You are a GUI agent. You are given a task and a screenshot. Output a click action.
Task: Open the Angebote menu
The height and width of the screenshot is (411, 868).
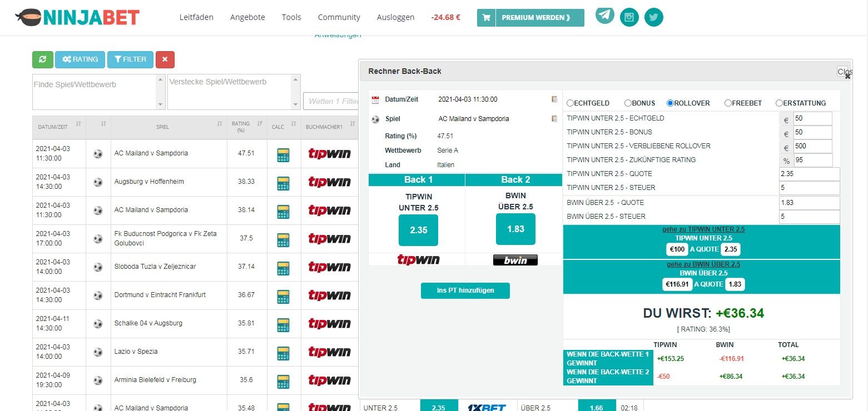coord(247,17)
